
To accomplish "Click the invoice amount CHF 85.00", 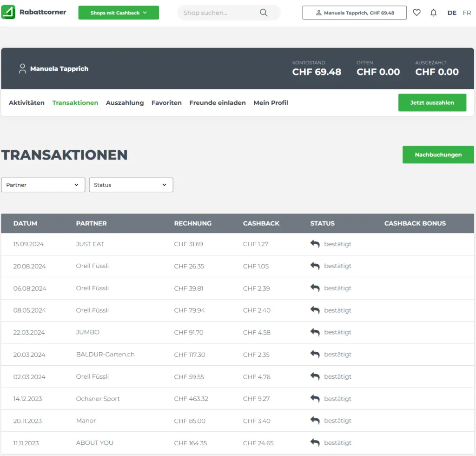I will (x=190, y=421).
